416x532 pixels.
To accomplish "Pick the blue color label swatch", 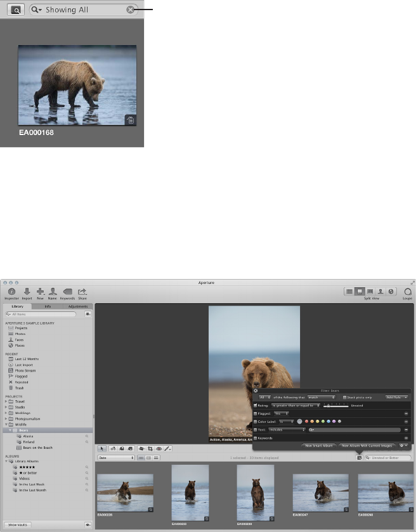I will 328,422.
